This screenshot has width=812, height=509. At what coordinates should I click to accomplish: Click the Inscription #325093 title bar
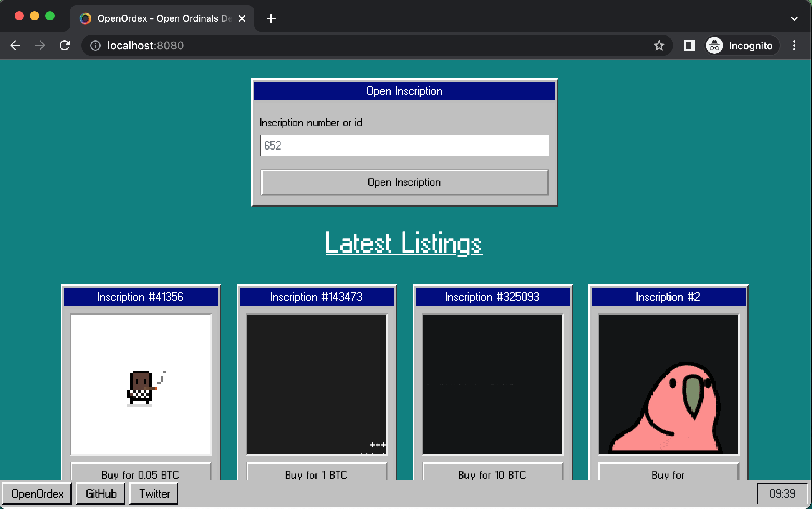pyautogui.click(x=493, y=297)
